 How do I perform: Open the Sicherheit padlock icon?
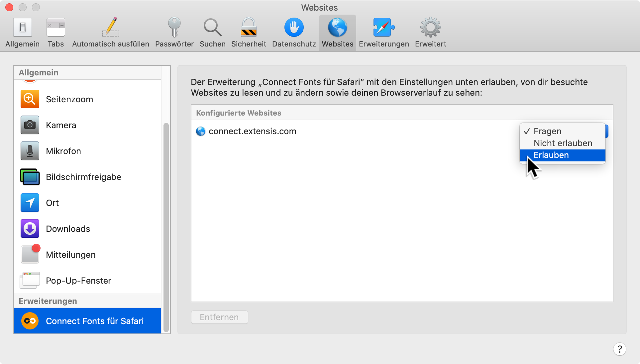[x=249, y=27]
